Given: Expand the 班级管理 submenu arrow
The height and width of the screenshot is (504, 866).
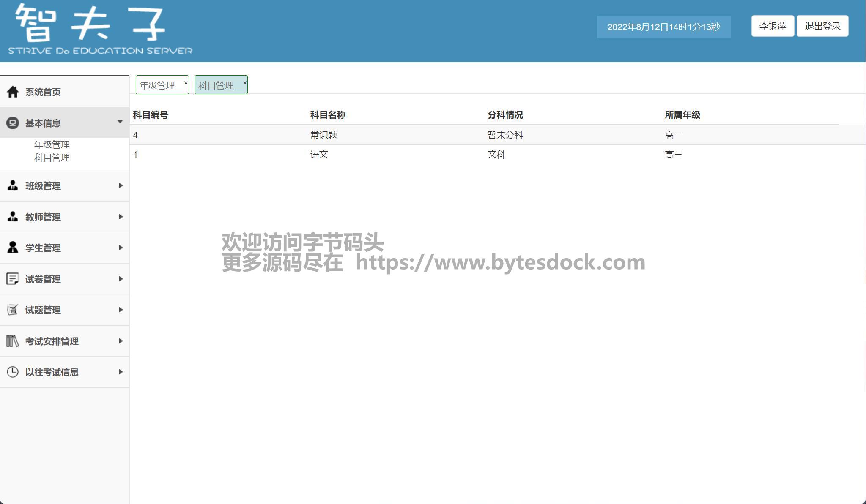Looking at the screenshot, I should point(121,185).
